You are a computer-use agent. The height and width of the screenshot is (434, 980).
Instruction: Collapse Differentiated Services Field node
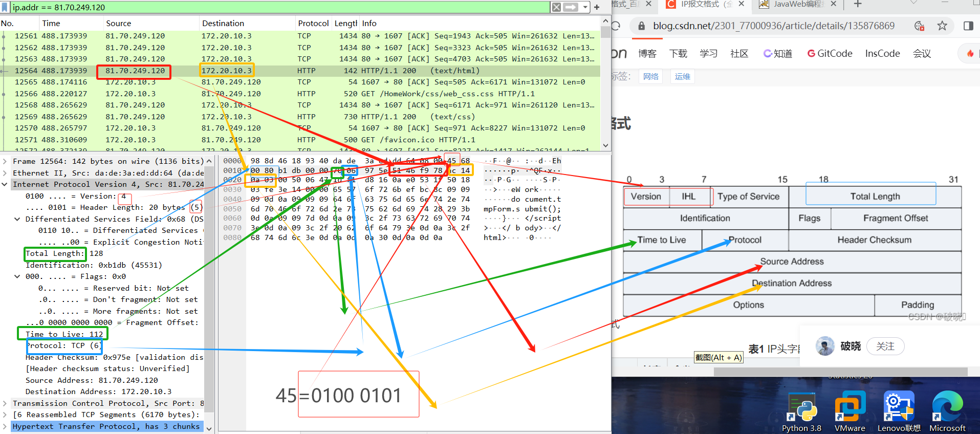[17, 219]
